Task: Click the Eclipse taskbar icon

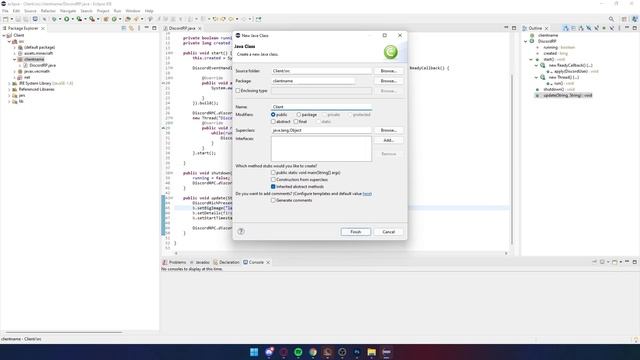Action: pyautogui.click(x=387, y=352)
